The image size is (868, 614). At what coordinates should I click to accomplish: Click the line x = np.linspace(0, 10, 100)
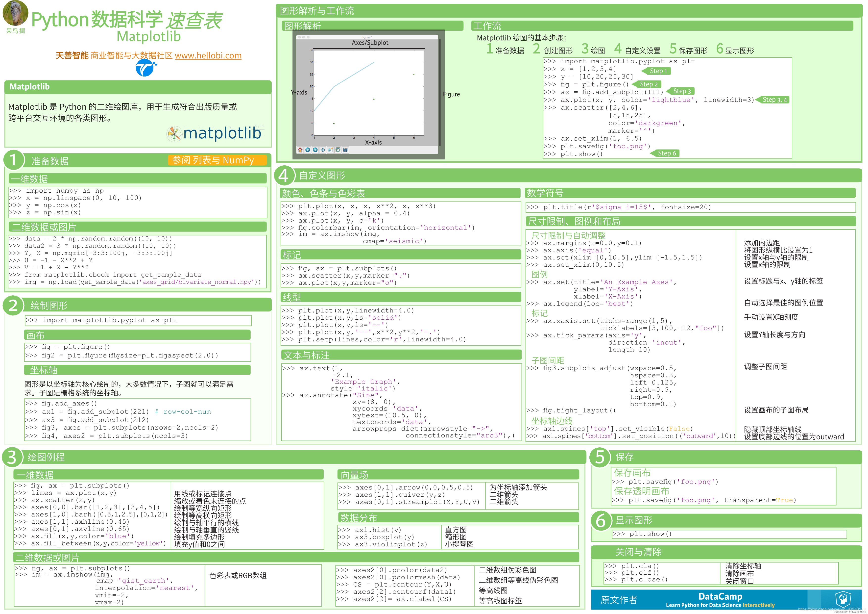[x=75, y=198]
